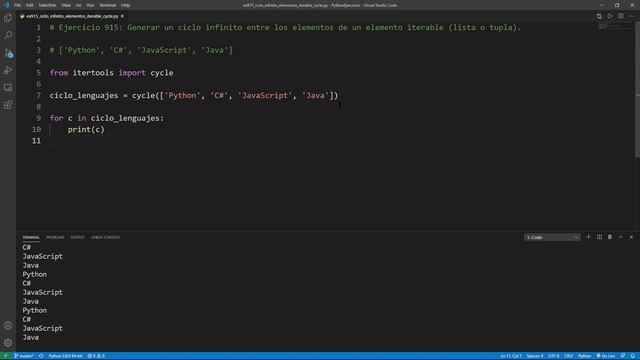
Task: Synchronize changes icon in status bar
Action: click(x=41, y=356)
